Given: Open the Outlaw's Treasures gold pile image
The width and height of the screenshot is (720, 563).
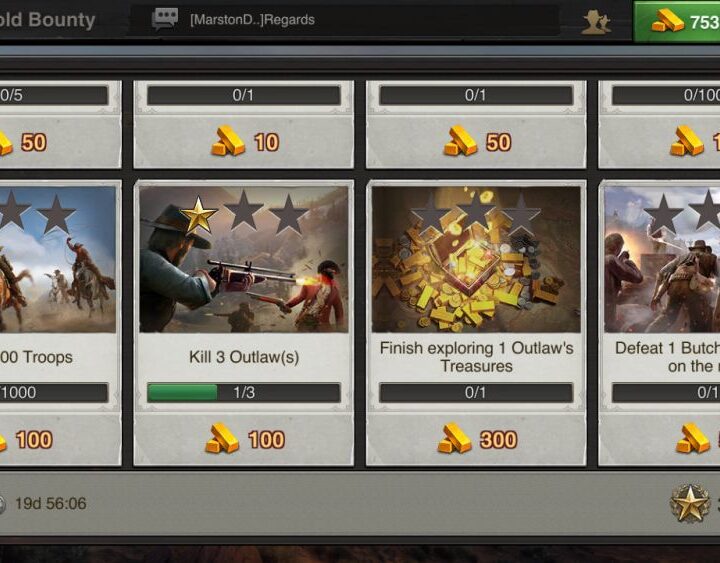Looking at the screenshot, I should click(x=476, y=259).
